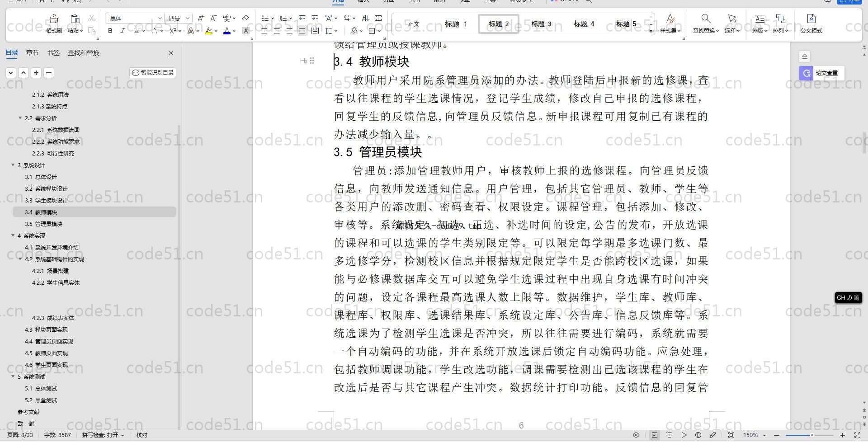Select the 目录 outline tab
Image resolution: width=868 pixels, height=442 pixels.
pos(12,53)
